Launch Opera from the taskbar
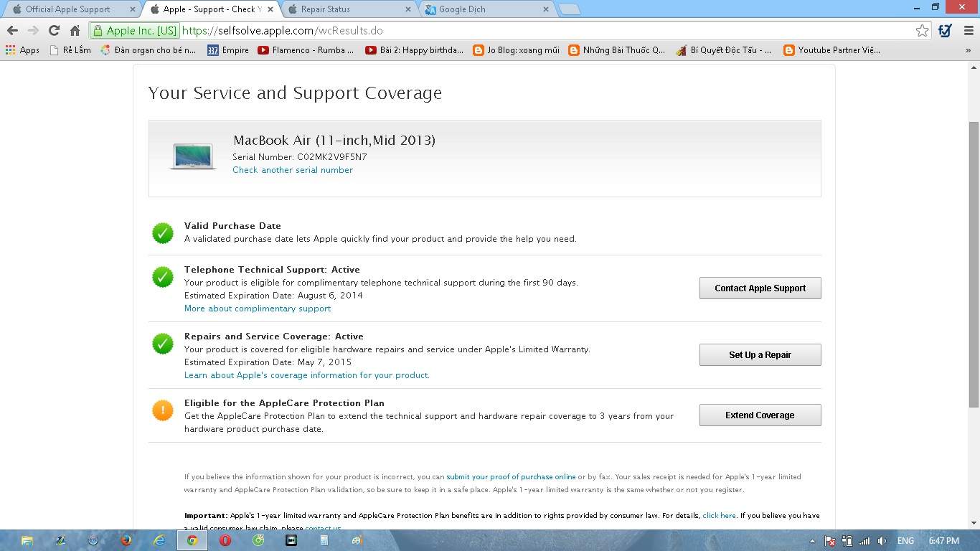Viewport: 980px width, 551px height. click(225, 540)
